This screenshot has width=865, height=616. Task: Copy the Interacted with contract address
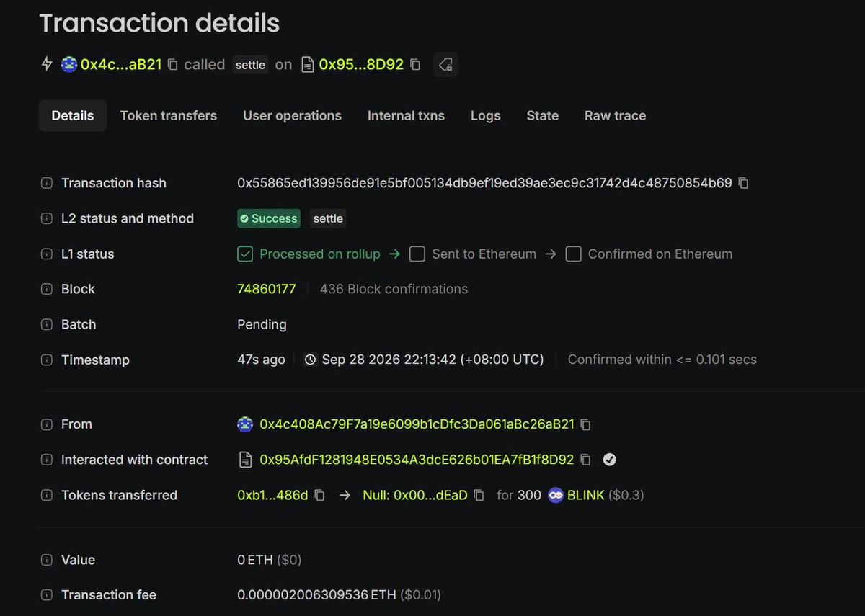click(586, 460)
